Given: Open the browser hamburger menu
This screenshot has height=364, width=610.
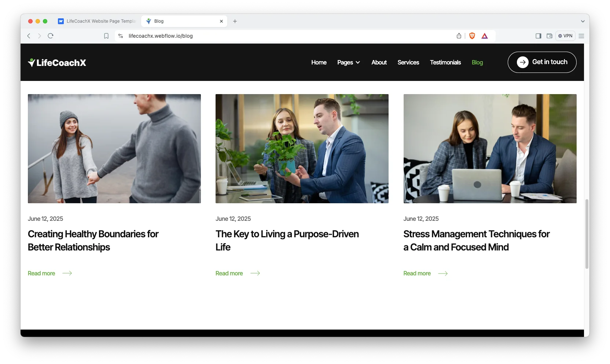Looking at the screenshot, I should (581, 36).
